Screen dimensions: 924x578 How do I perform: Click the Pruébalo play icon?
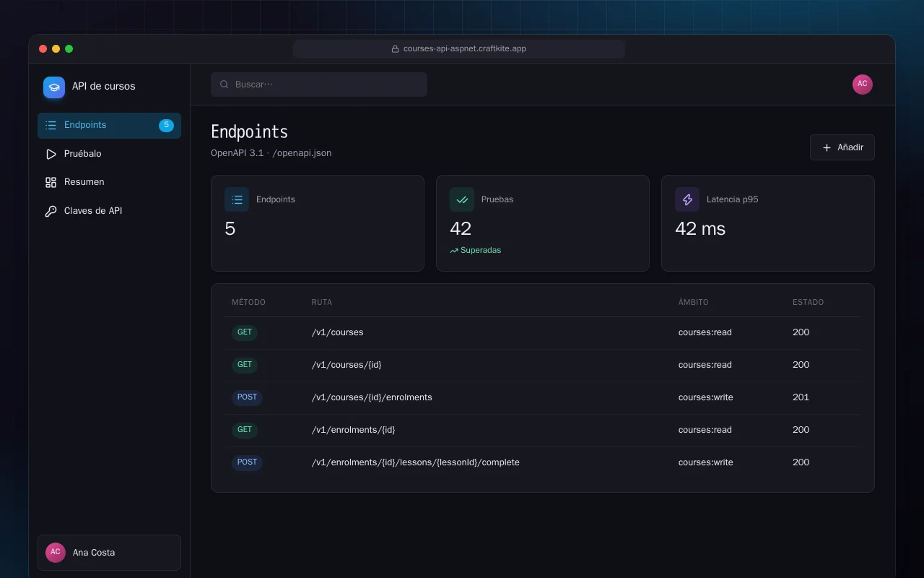point(51,154)
